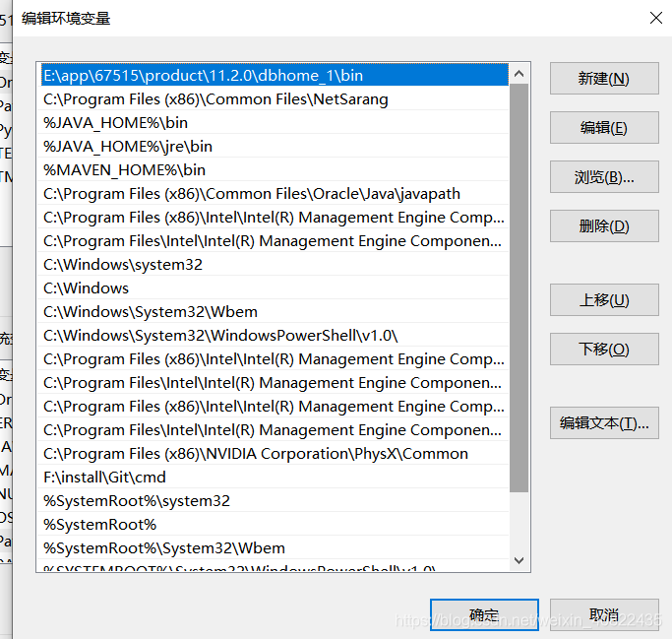Select the WindowsPowerShell\v1.0\ path under C:\Windows
The width and height of the screenshot is (672, 639).
coord(275,336)
